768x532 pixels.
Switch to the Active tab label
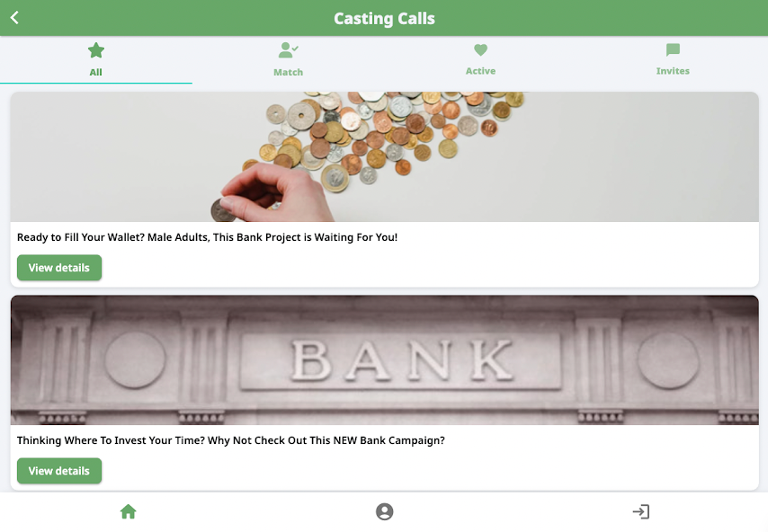480,71
